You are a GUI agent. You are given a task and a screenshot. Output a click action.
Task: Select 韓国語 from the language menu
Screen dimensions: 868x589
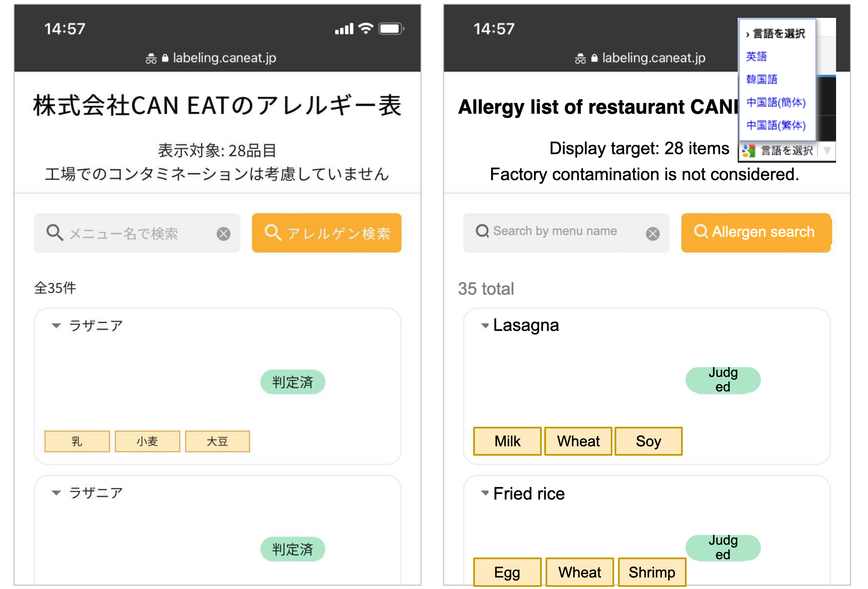[762, 80]
